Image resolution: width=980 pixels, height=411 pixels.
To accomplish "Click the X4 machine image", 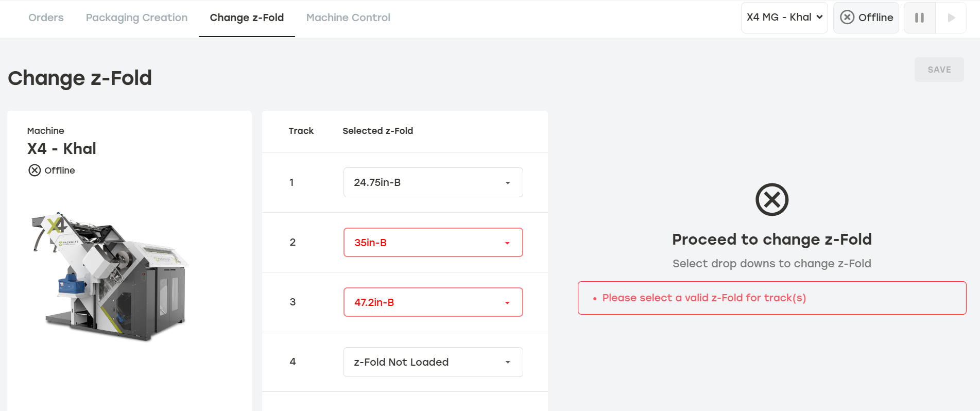I will click(x=110, y=277).
